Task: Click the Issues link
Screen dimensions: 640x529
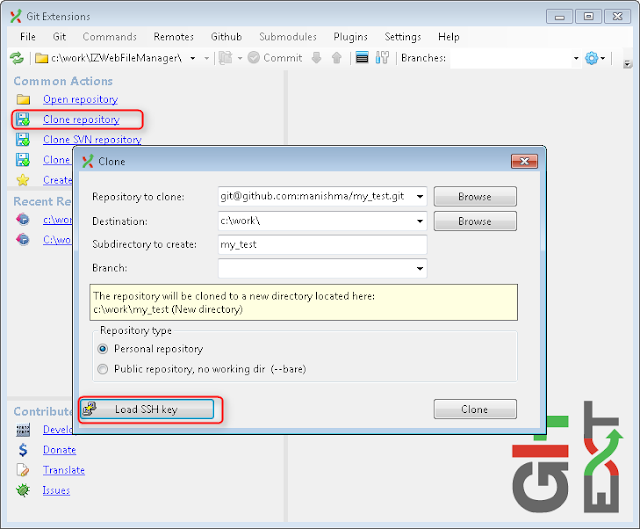Action: coord(56,490)
